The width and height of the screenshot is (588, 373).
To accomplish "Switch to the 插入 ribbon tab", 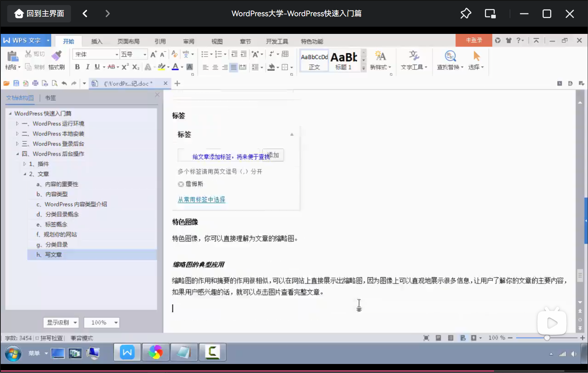I will (97, 41).
